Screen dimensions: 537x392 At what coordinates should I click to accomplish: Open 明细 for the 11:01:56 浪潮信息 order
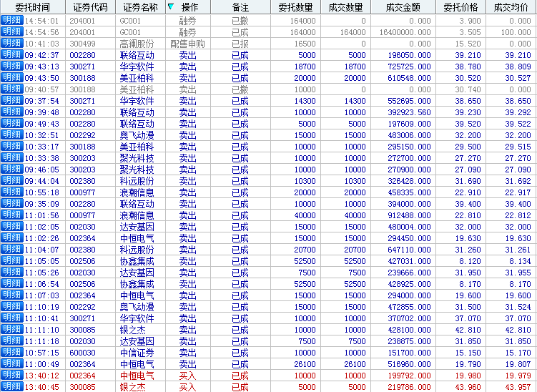click(x=12, y=215)
